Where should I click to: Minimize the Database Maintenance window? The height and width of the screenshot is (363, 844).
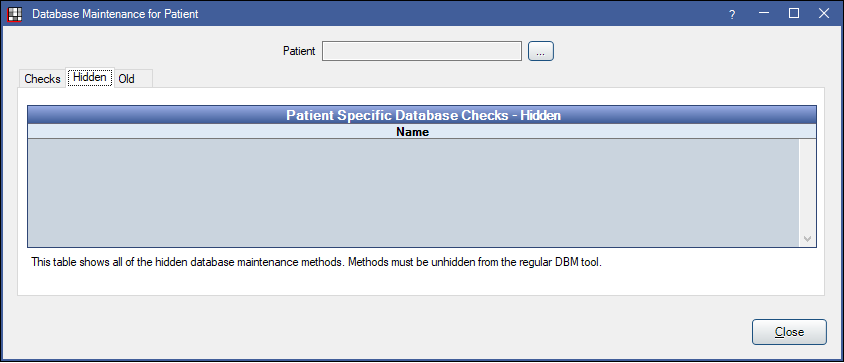tap(763, 14)
